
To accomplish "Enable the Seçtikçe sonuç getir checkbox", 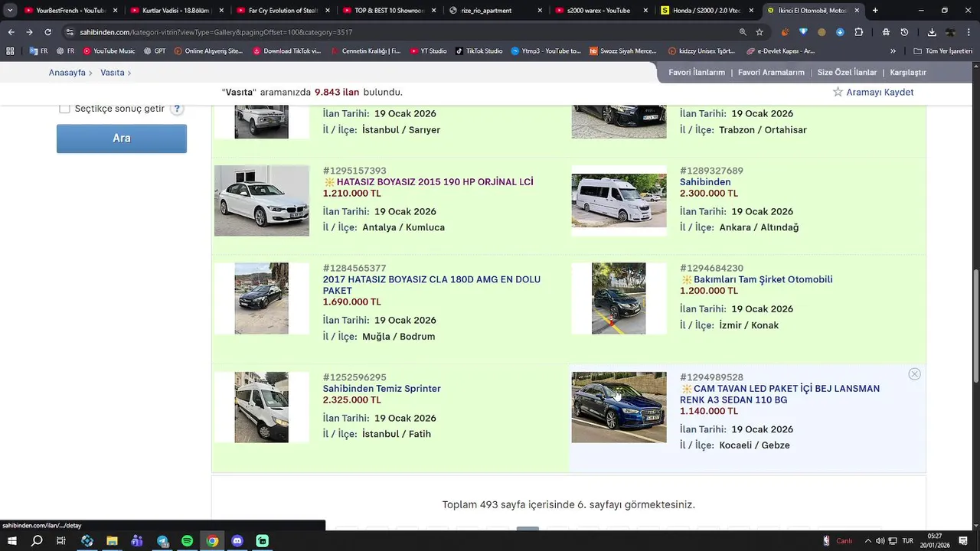I will [x=64, y=109].
